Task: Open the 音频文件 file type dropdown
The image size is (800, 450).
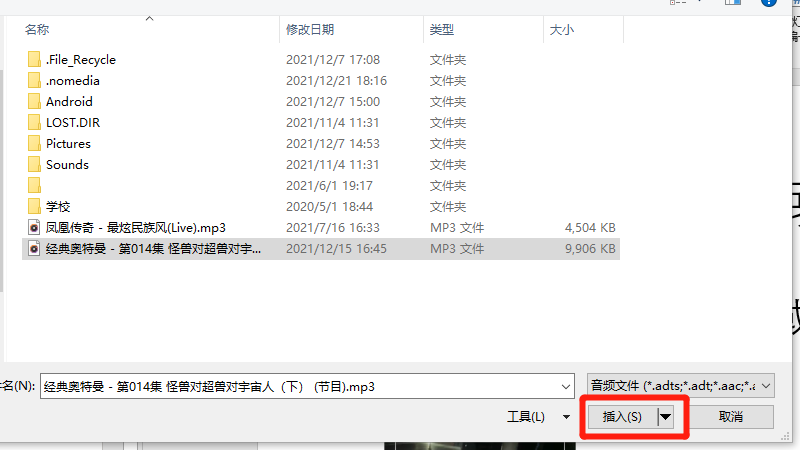Action: pyautogui.click(x=681, y=386)
